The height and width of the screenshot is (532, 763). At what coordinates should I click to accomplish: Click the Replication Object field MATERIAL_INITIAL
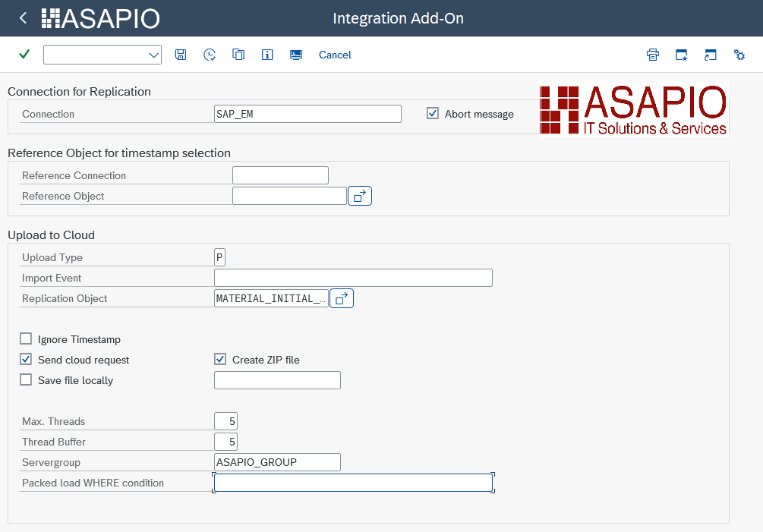[271, 298]
